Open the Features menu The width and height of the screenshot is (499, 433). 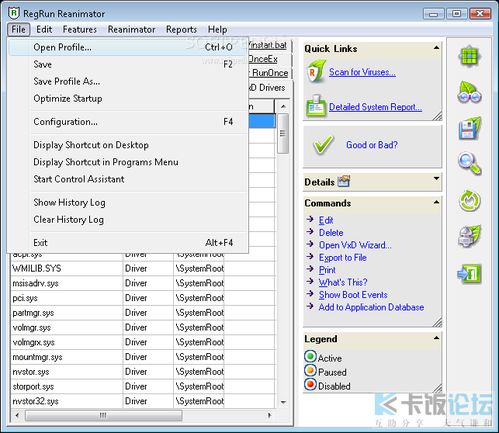pos(80,29)
